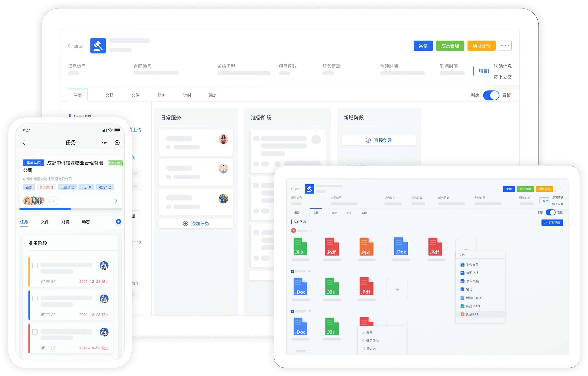The height and width of the screenshot is (376, 588).
Task: Expand the unchecked bottom file group
Action: coord(309,351)
